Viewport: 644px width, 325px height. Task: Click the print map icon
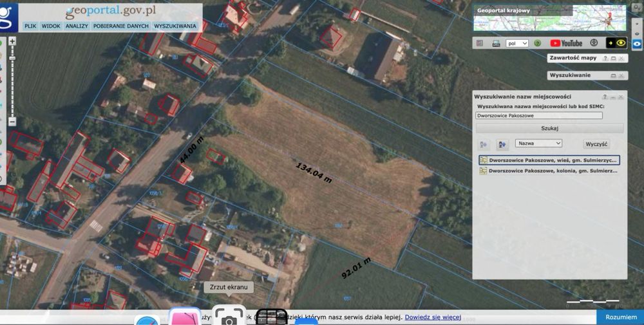click(496, 43)
